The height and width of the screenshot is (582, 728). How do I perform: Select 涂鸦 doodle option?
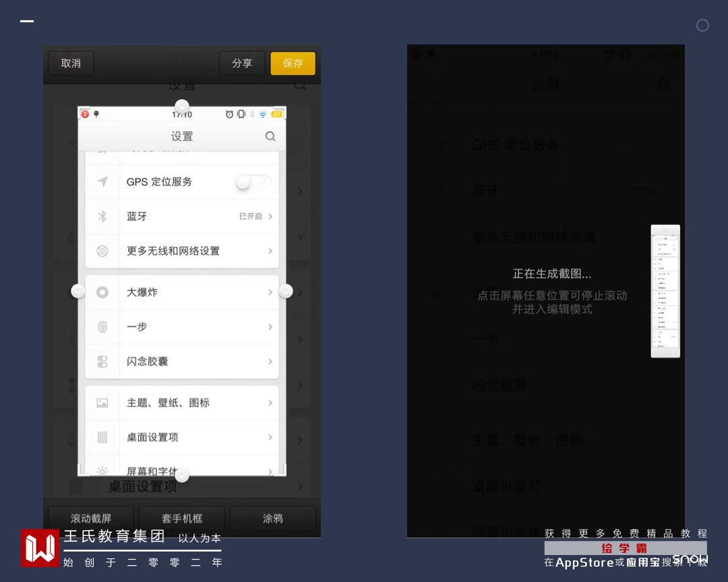click(273, 518)
